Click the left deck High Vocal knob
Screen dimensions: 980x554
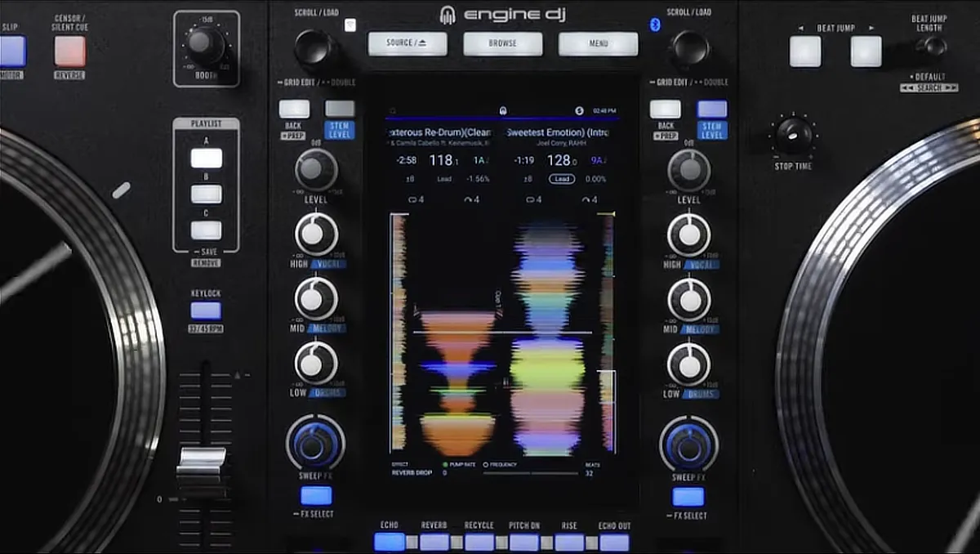[316, 235]
